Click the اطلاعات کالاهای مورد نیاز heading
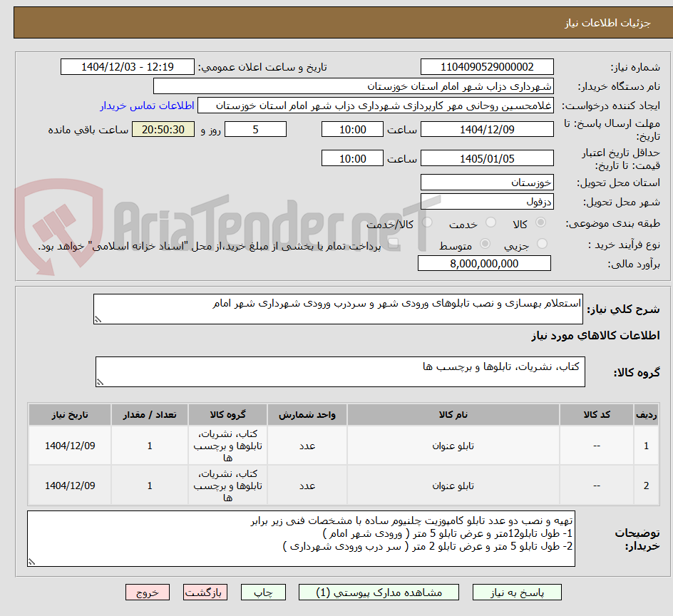 [596, 335]
